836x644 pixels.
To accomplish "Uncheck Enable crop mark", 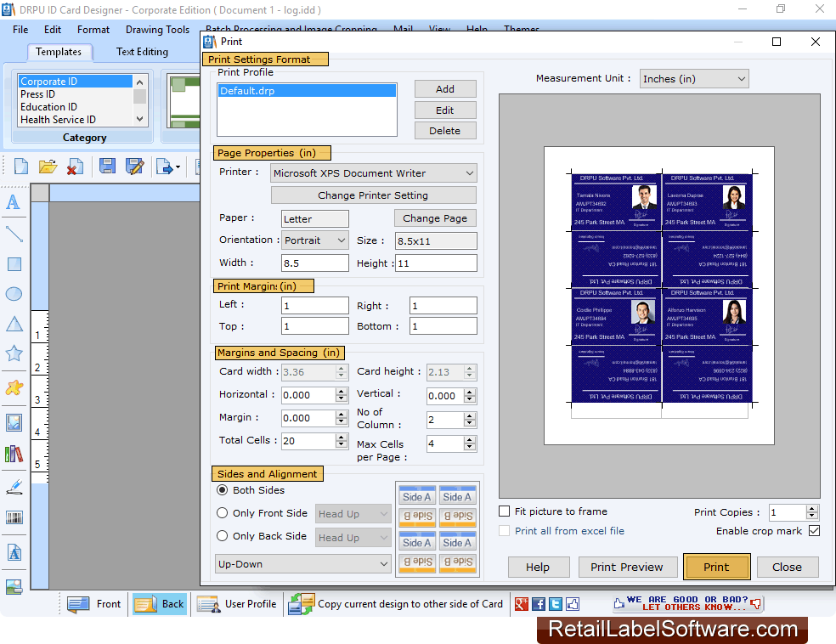I will point(814,530).
